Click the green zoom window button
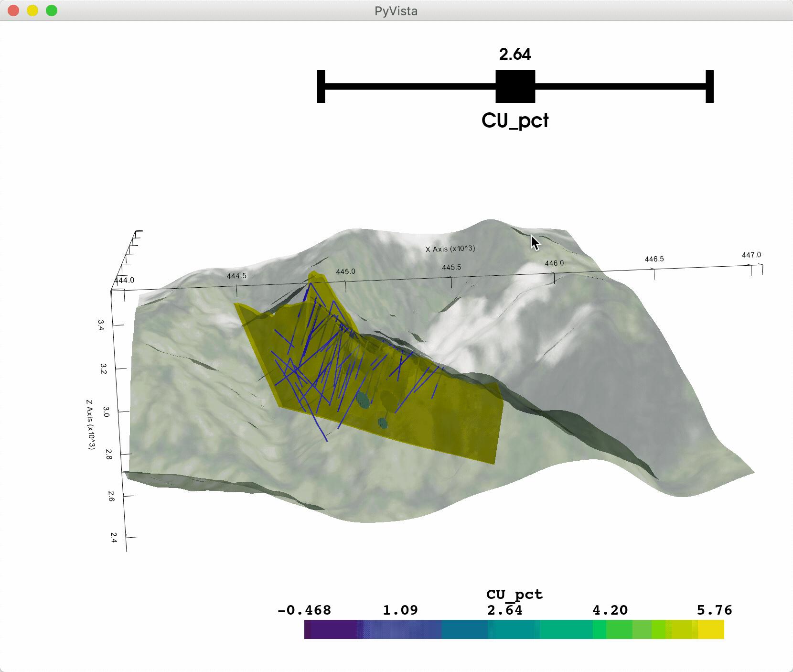The height and width of the screenshot is (672, 793). tap(52, 11)
